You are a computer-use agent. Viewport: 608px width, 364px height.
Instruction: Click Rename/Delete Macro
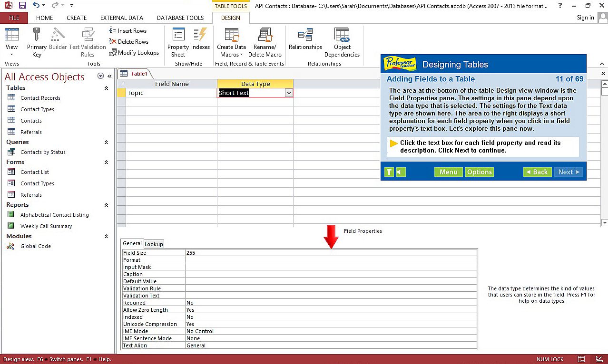[265, 42]
